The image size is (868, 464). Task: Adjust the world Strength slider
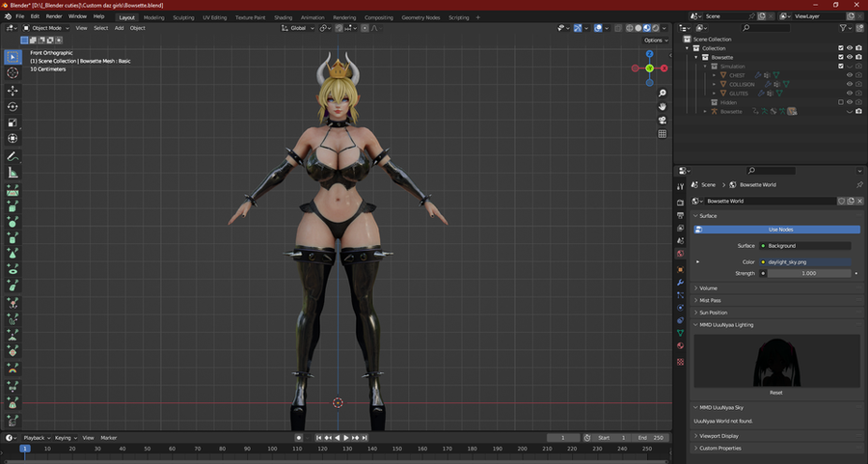[x=809, y=274]
